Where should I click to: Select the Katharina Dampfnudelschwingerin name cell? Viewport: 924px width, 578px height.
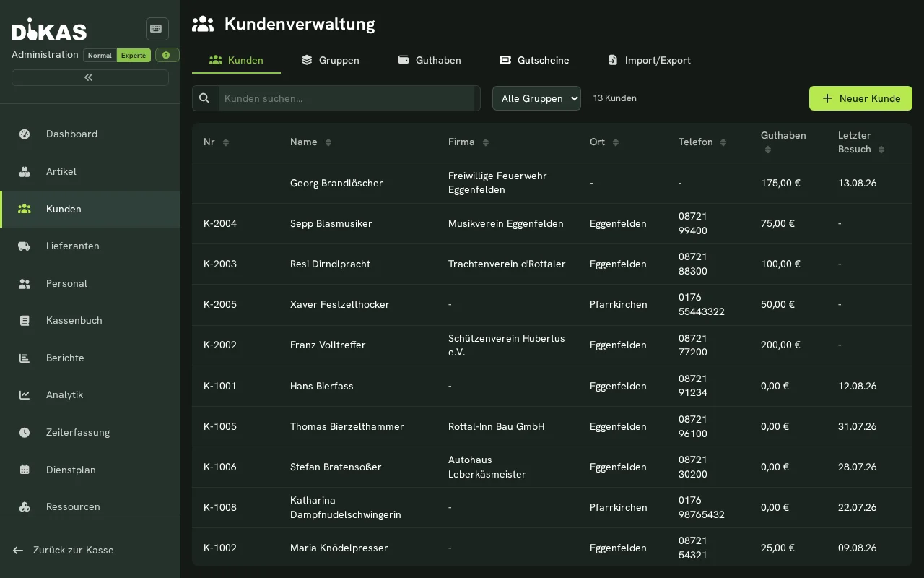[x=346, y=507]
